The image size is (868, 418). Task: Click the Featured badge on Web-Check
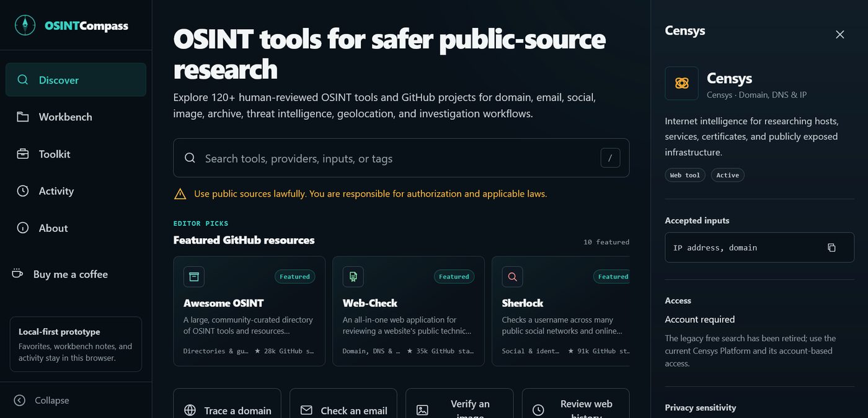(x=454, y=277)
